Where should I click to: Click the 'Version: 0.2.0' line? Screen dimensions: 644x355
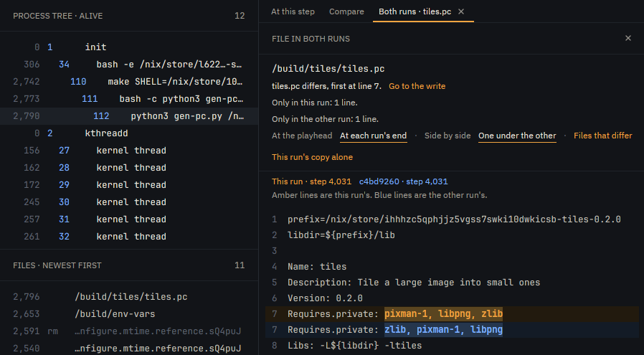pos(452,298)
